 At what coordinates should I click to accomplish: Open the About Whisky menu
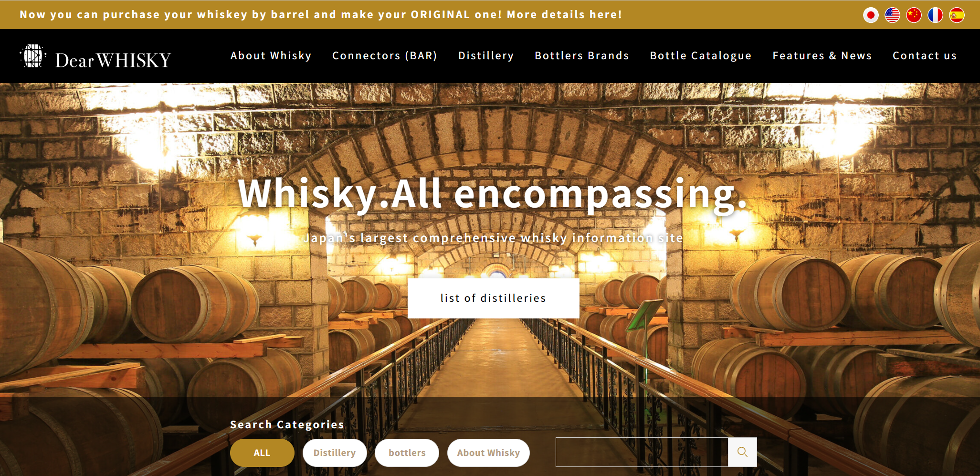coord(271,56)
